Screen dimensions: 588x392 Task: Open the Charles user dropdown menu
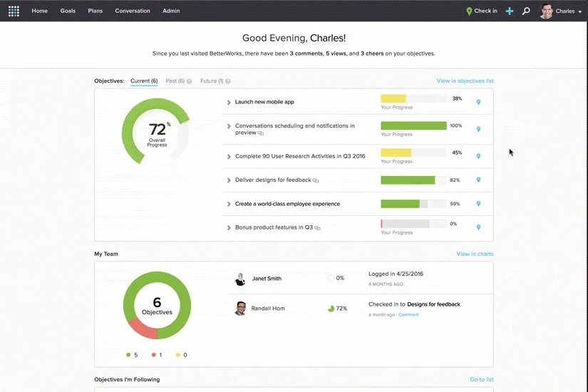(561, 11)
